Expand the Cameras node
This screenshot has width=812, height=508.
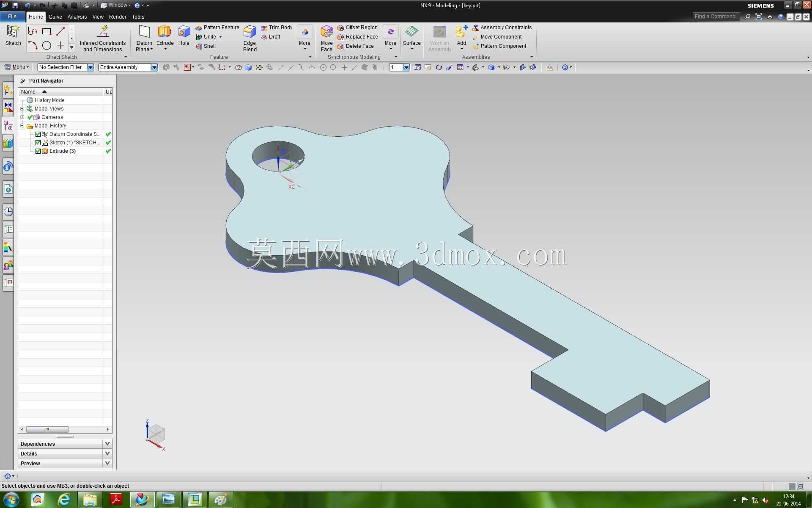(22, 117)
